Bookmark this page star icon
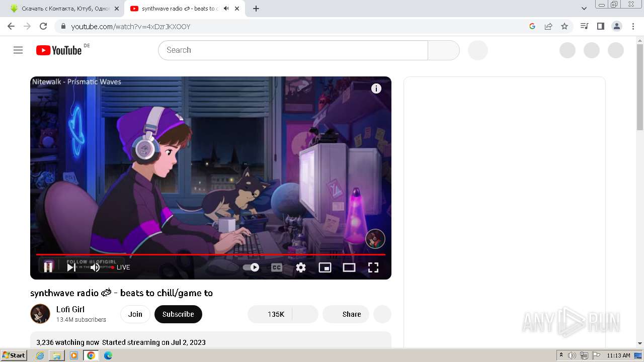Screen dimensions: 644x362 (565, 26)
